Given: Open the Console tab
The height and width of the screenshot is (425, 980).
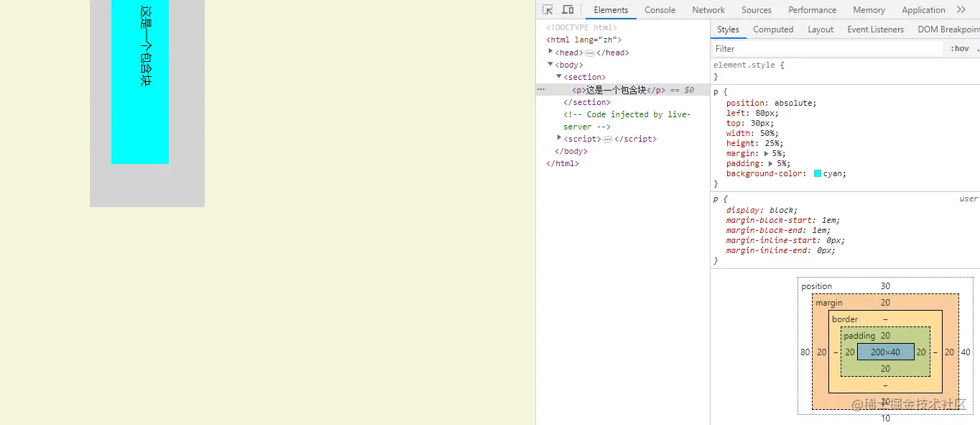Looking at the screenshot, I should pyautogui.click(x=660, y=10).
